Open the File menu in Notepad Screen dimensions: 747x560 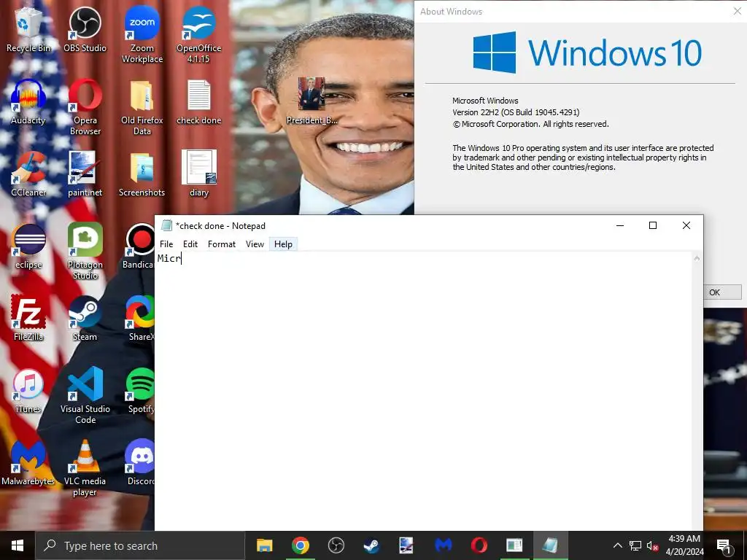pyautogui.click(x=166, y=244)
